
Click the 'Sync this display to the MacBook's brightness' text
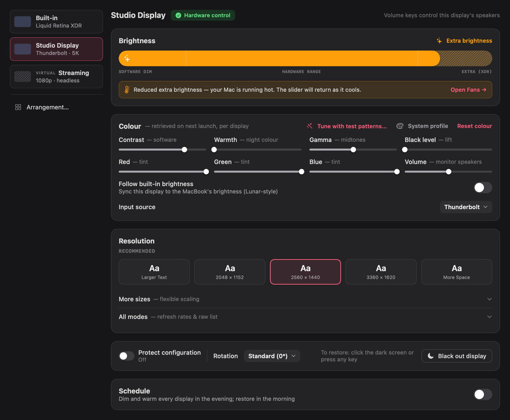point(198,192)
